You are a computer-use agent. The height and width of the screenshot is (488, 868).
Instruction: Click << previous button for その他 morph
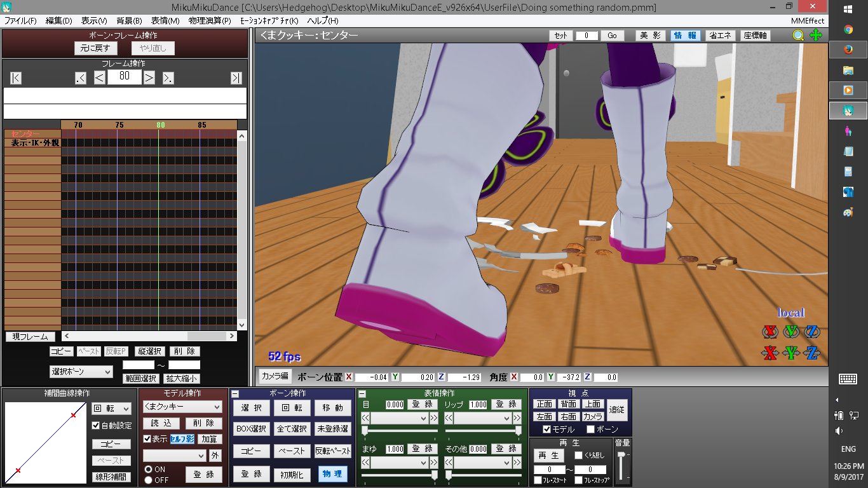pos(449,463)
